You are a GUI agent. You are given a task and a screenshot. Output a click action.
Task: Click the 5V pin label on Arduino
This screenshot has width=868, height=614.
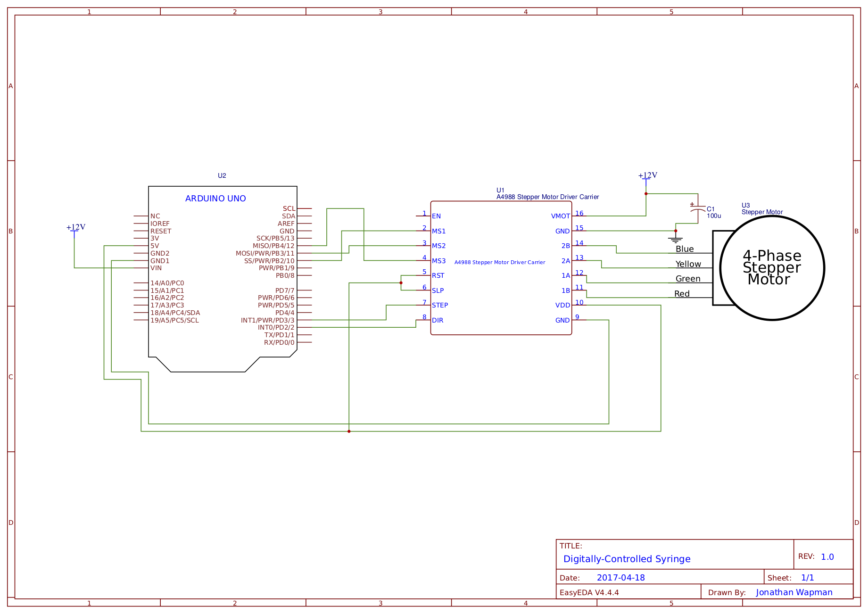155,246
